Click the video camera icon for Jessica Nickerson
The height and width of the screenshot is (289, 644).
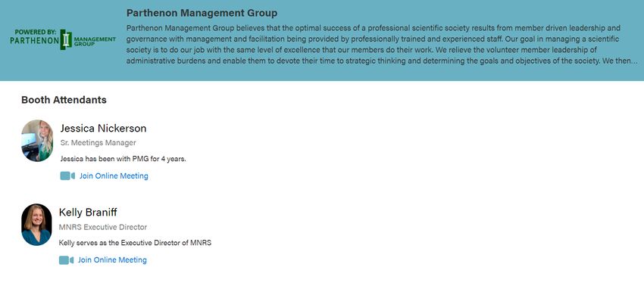67,176
